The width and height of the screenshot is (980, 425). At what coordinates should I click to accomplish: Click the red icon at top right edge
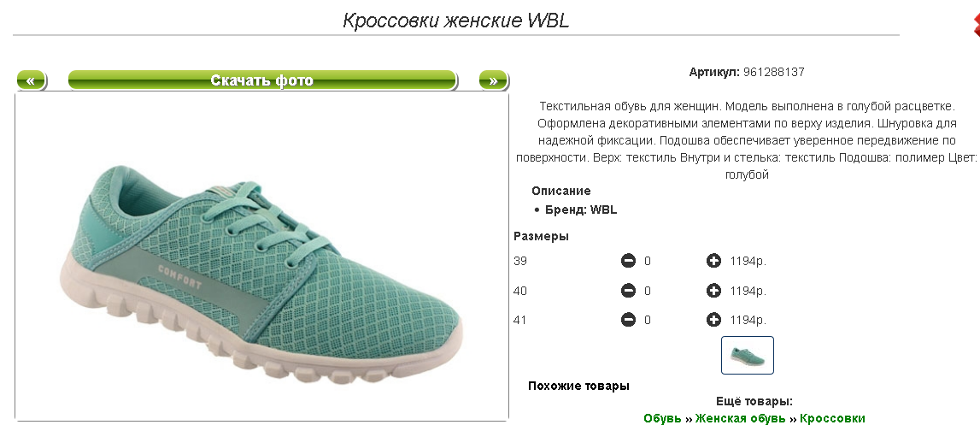[977, 25]
